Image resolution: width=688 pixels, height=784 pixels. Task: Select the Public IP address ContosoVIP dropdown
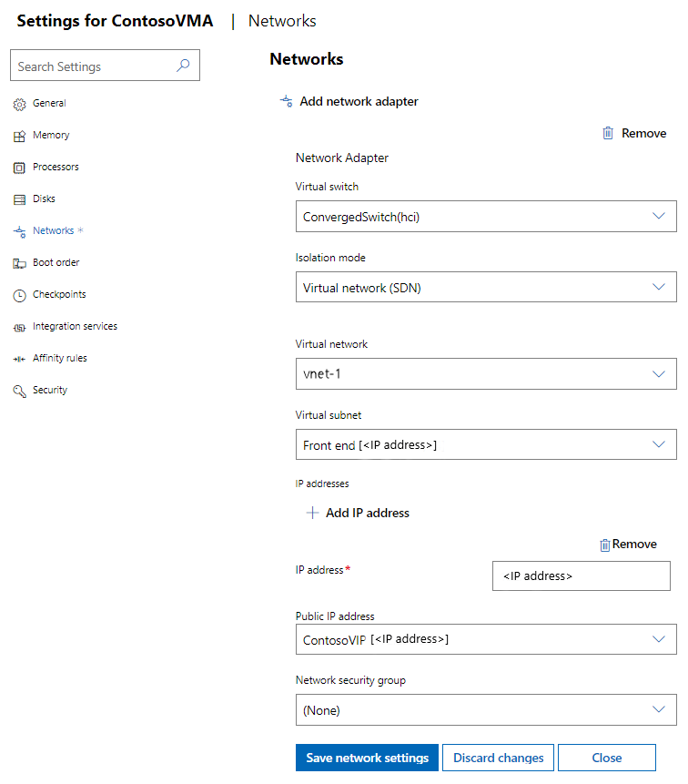[486, 639]
